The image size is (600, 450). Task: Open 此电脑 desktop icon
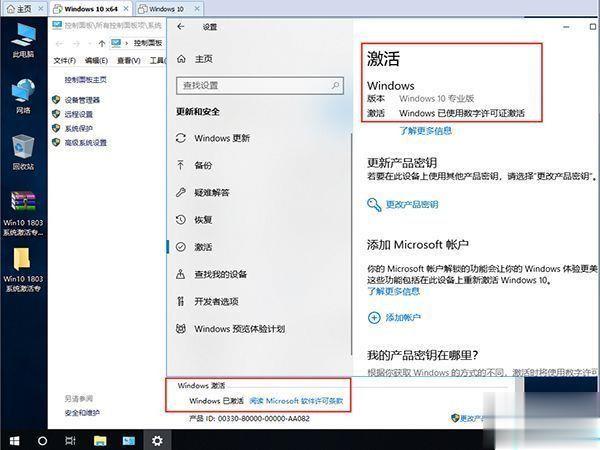click(23, 41)
